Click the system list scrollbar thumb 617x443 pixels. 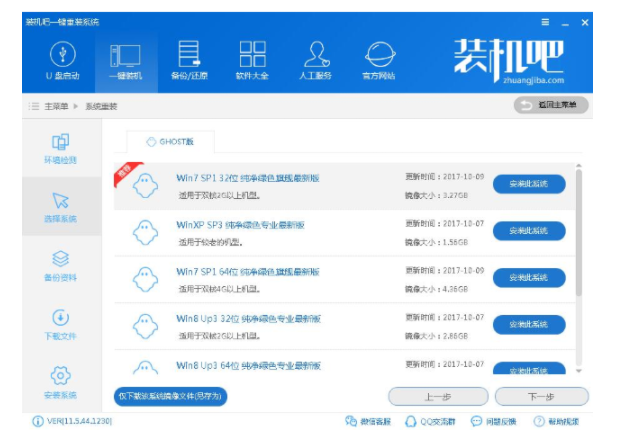(578, 232)
